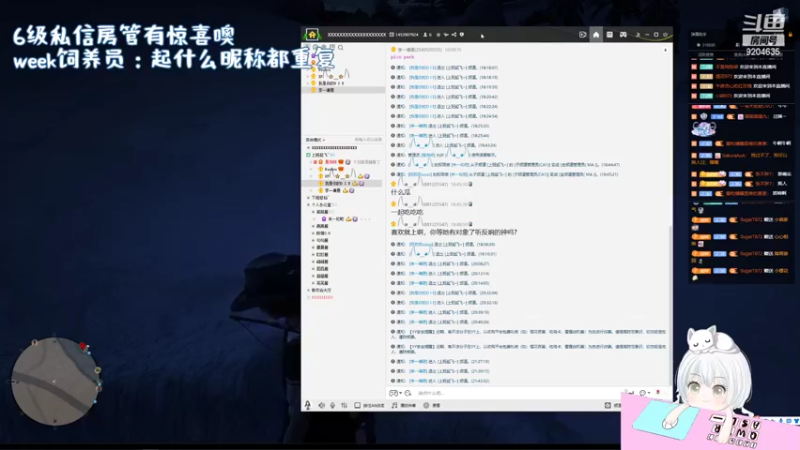
Task: Open the audio mixer sliders icon
Action: coord(344,405)
